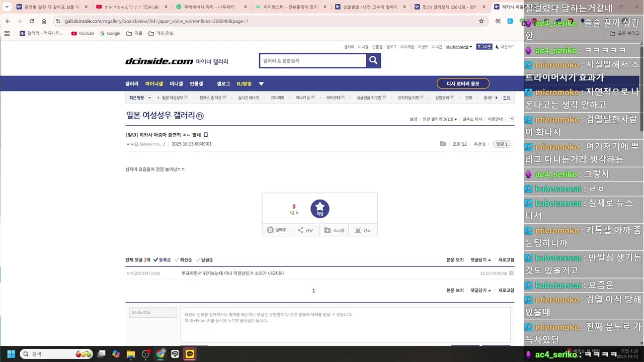644x362 pixels.
Task: Click the 공유 share button
Action: point(305,230)
